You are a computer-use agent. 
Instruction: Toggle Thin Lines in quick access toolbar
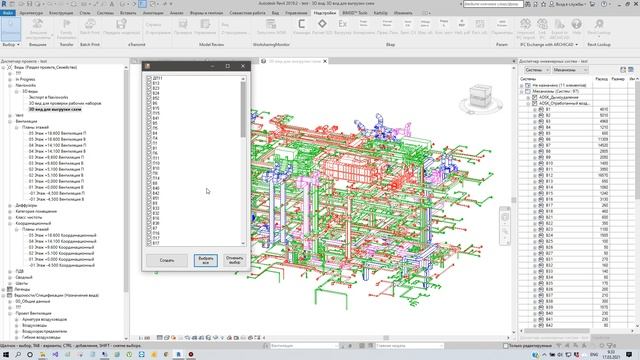[142, 4]
